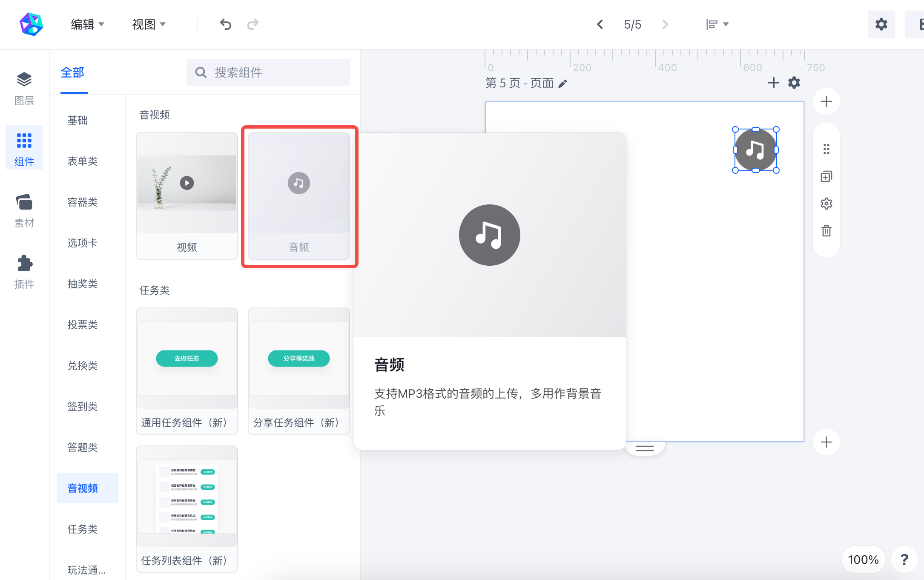Select the 视频 component thumbnail
Viewport: 924px width, 580px height.
(x=187, y=195)
